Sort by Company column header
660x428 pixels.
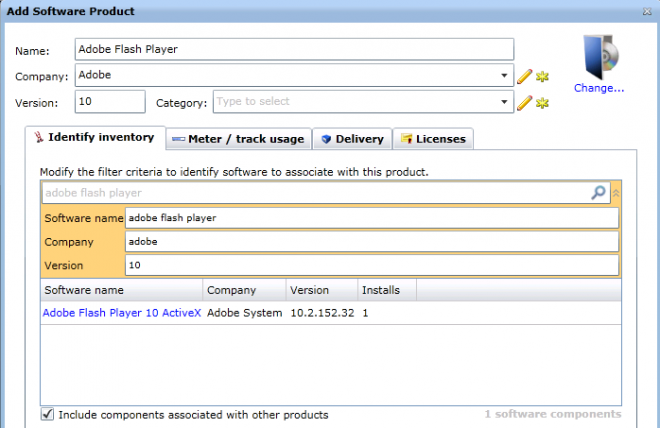tap(245, 290)
